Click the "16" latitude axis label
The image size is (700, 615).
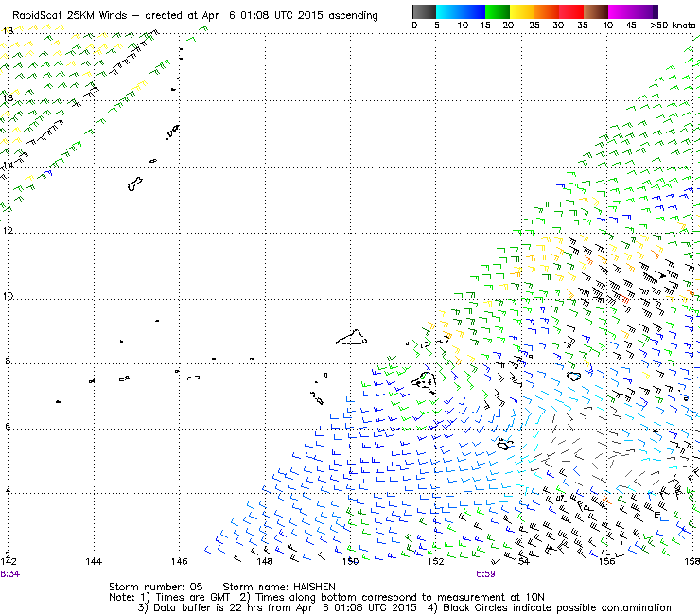click(8, 97)
